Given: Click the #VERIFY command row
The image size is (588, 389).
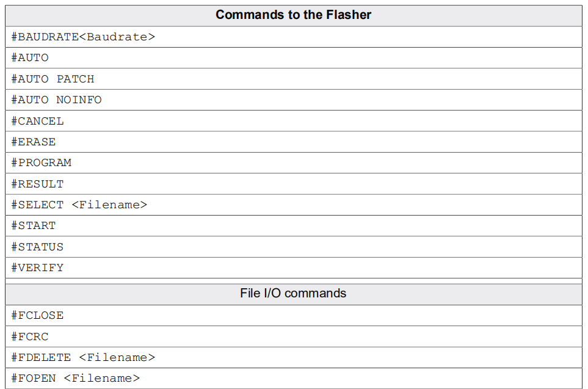Looking at the screenshot, I should pyautogui.click(x=294, y=268).
